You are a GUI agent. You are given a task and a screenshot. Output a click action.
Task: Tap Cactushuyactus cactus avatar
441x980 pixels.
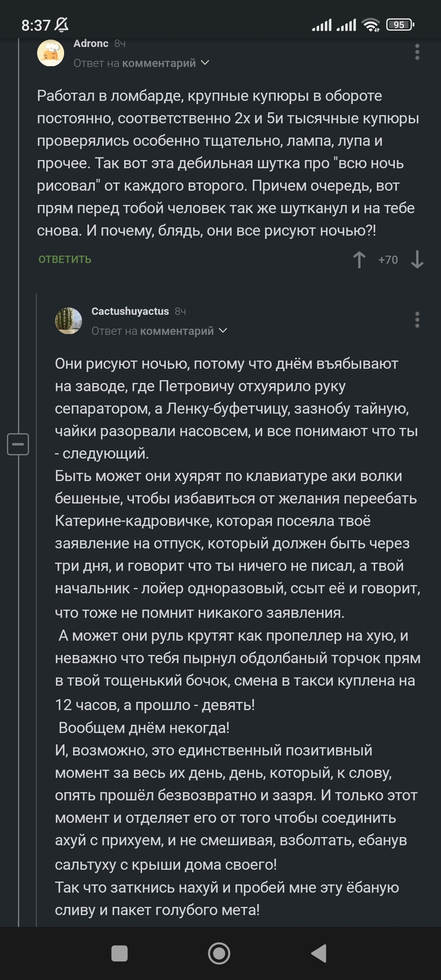pos(69,321)
